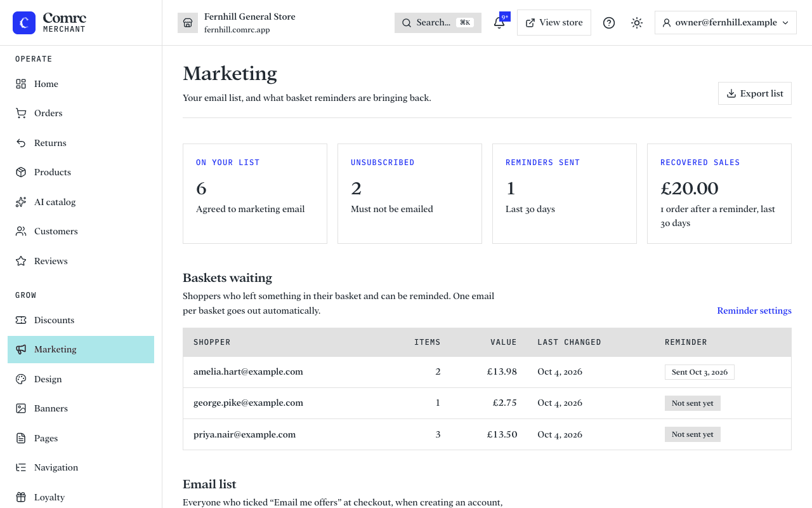Open Returns in the sidebar
The width and height of the screenshot is (812, 508).
[x=81, y=143]
